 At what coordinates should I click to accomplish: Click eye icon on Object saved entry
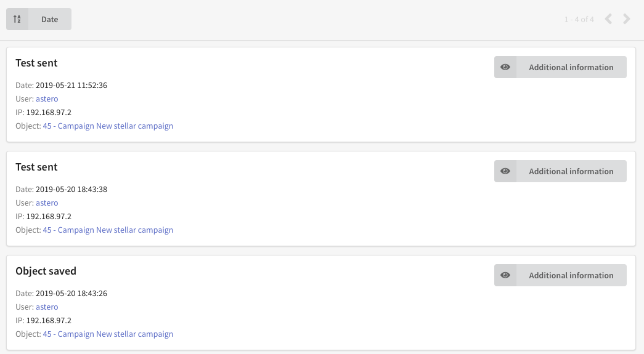click(x=505, y=275)
